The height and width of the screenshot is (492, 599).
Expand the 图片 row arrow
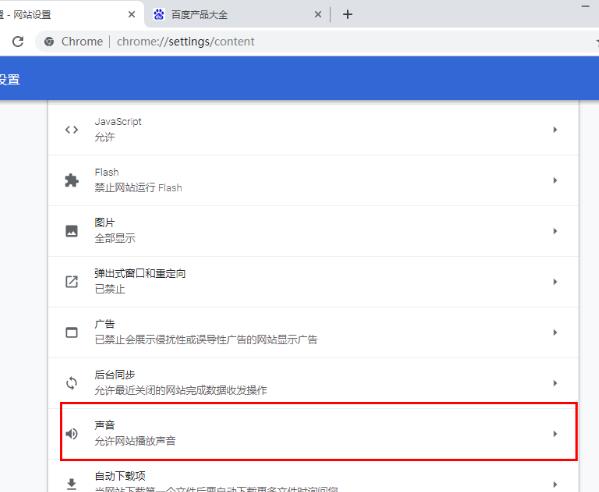pos(555,231)
